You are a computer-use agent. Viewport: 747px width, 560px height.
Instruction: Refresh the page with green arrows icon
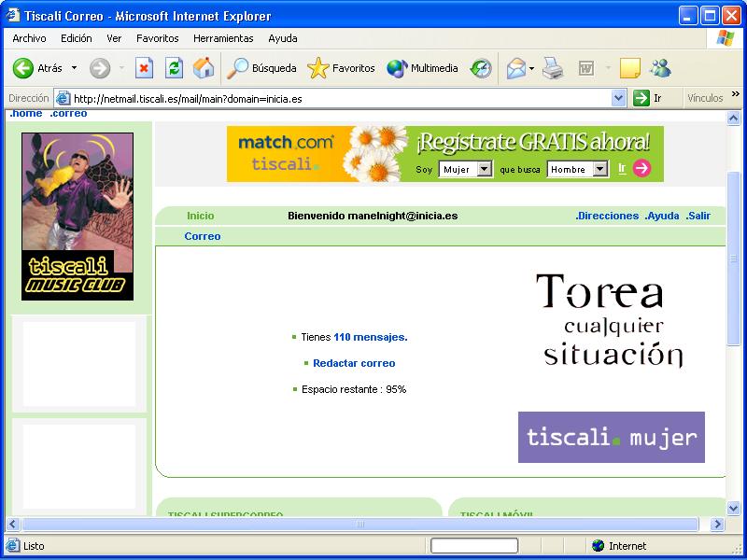[x=174, y=68]
